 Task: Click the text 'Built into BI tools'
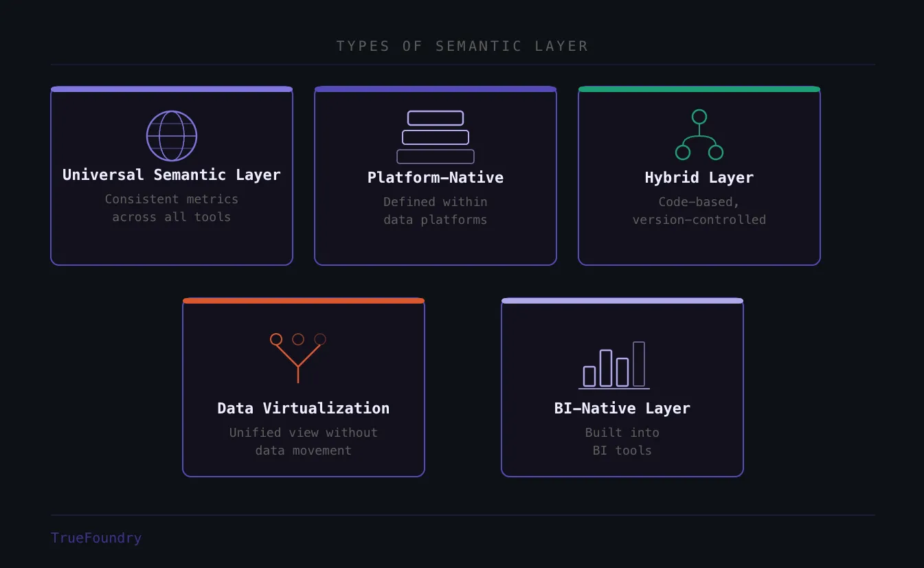(622, 442)
